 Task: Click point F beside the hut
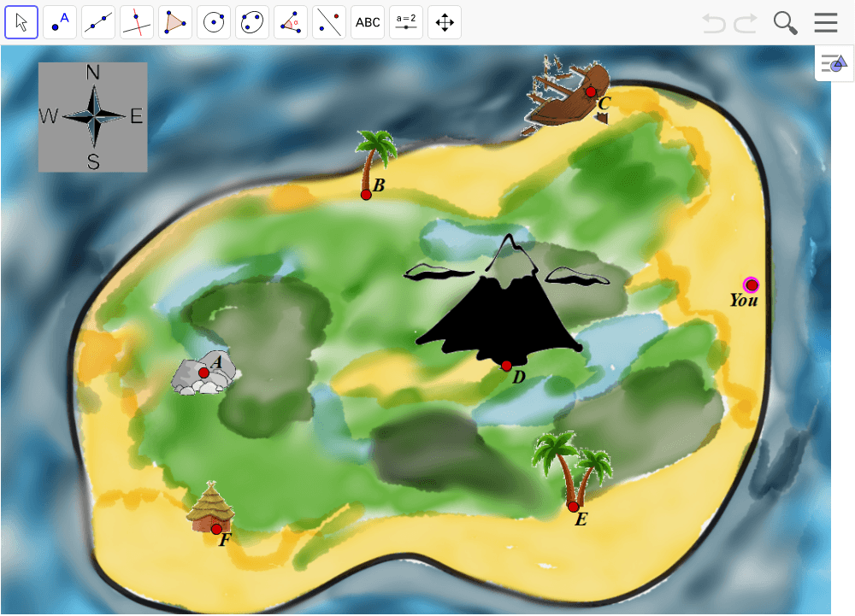pyautogui.click(x=217, y=529)
